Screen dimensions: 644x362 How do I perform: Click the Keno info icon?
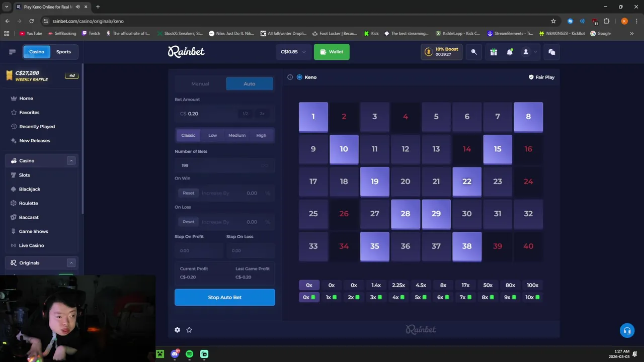click(x=290, y=77)
